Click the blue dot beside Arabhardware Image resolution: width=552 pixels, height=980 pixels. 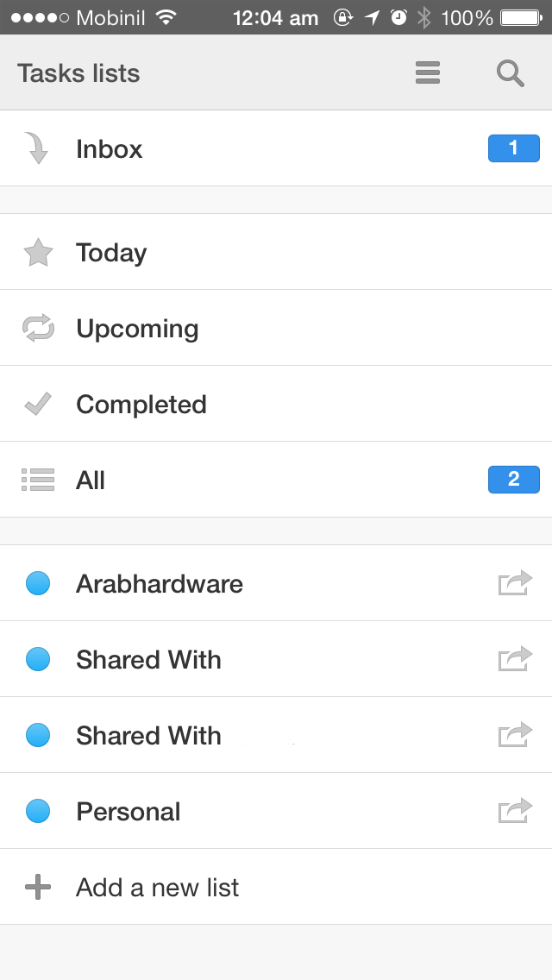[37, 583]
